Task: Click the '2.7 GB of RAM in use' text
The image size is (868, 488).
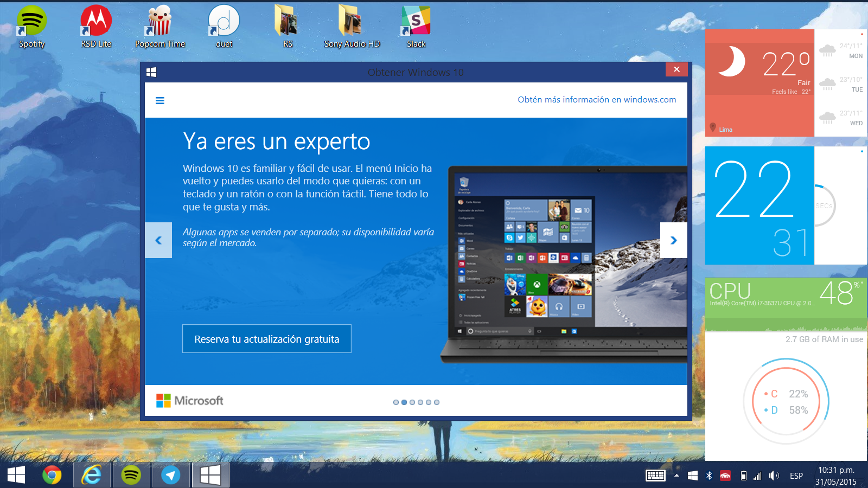Action: click(x=824, y=339)
